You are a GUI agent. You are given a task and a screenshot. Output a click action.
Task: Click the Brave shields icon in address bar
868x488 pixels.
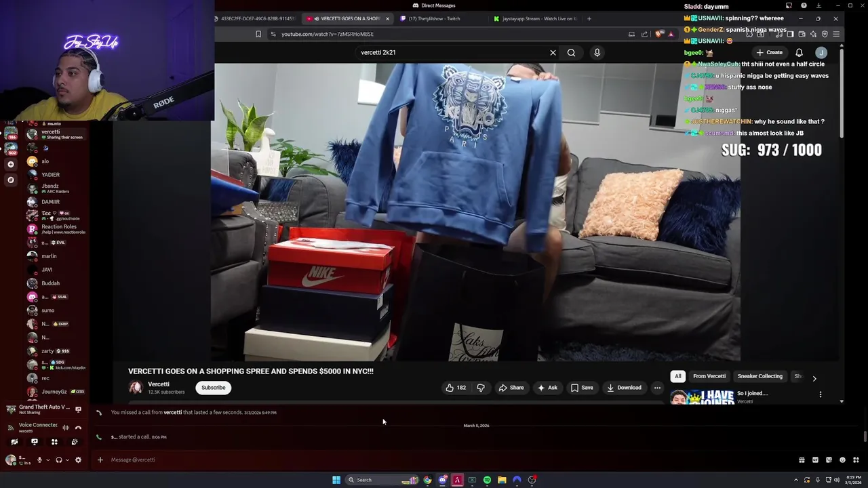click(x=658, y=34)
